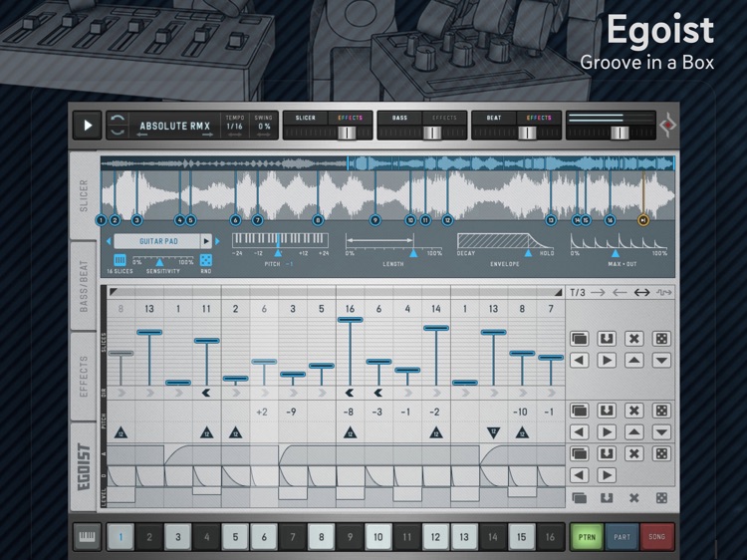
Task: Adjust the LENGTH slider
Action: [413, 253]
